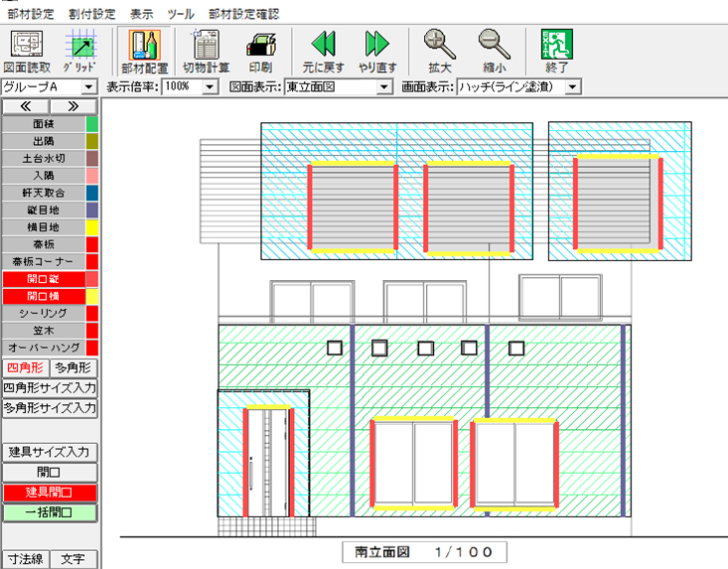Select the 横目地 material button

click(x=44, y=227)
